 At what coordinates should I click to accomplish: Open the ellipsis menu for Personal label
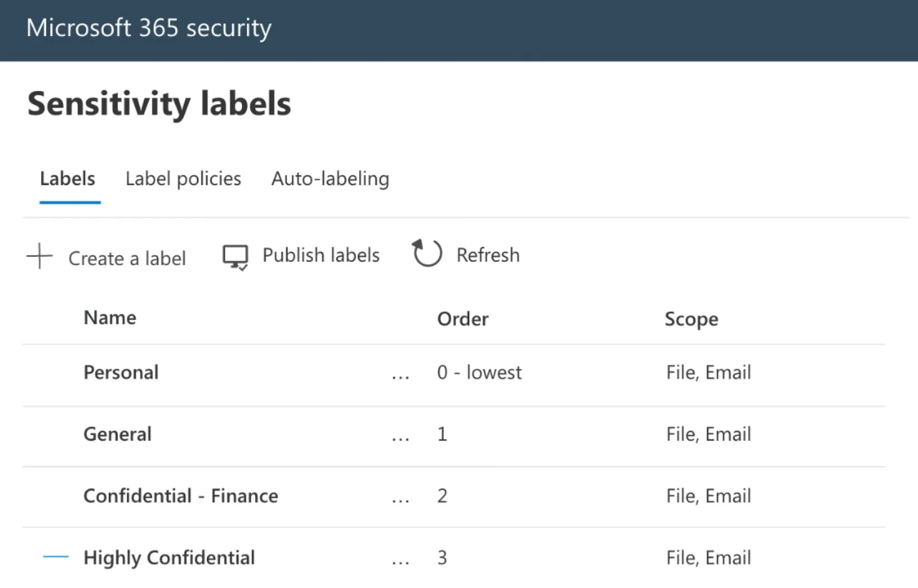pos(400,377)
